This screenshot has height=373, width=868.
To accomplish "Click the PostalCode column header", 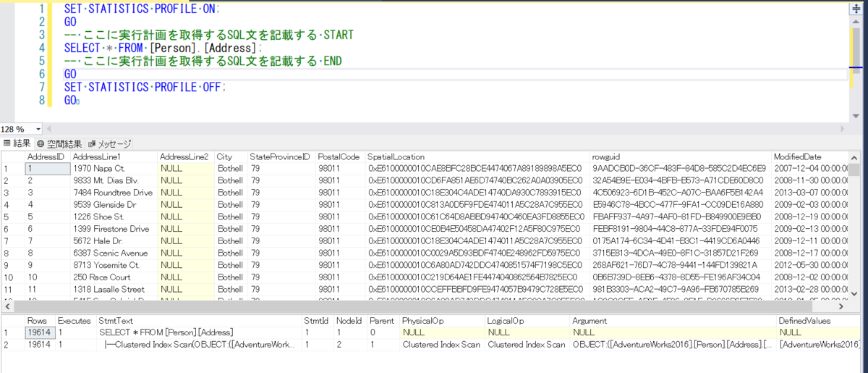I will pyautogui.click(x=339, y=156).
